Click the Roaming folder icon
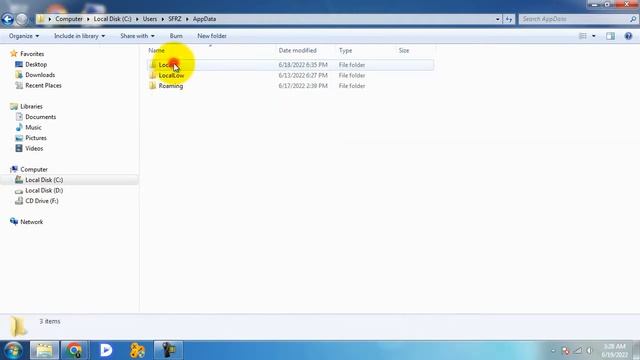The width and height of the screenshot is (640, 360). pyautogui.click(x=152, y=86)
